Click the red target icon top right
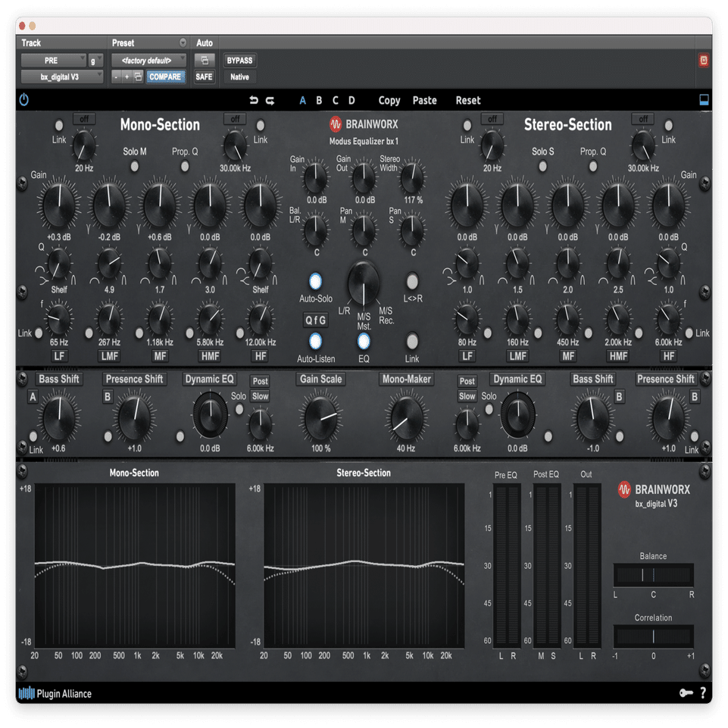This screenshot has height=728, width=728. tap(704, 61)
